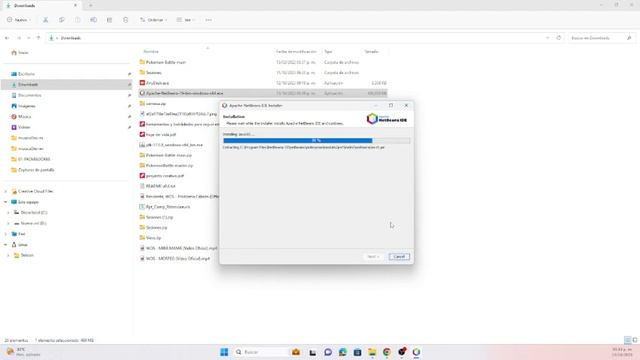Sort by the Tamaño column header
Screen dimensions: 640x360
coord(371,52)
